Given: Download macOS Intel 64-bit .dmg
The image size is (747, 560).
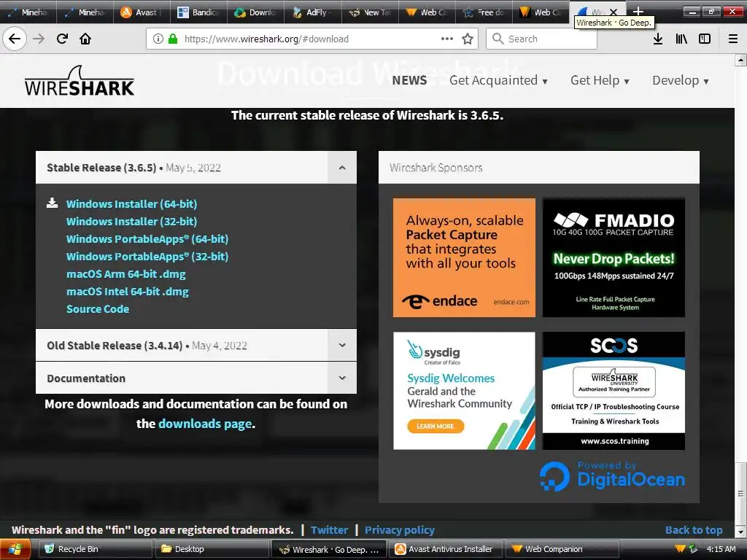Looking at the screenshot, I should pyautogui.click(x=128, y=292).
